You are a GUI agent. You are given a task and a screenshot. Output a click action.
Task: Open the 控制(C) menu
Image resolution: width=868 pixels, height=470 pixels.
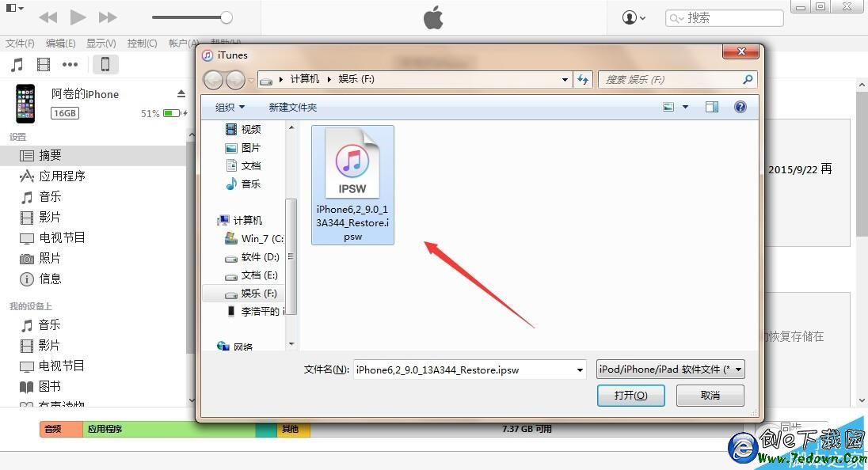coord(142,44)
